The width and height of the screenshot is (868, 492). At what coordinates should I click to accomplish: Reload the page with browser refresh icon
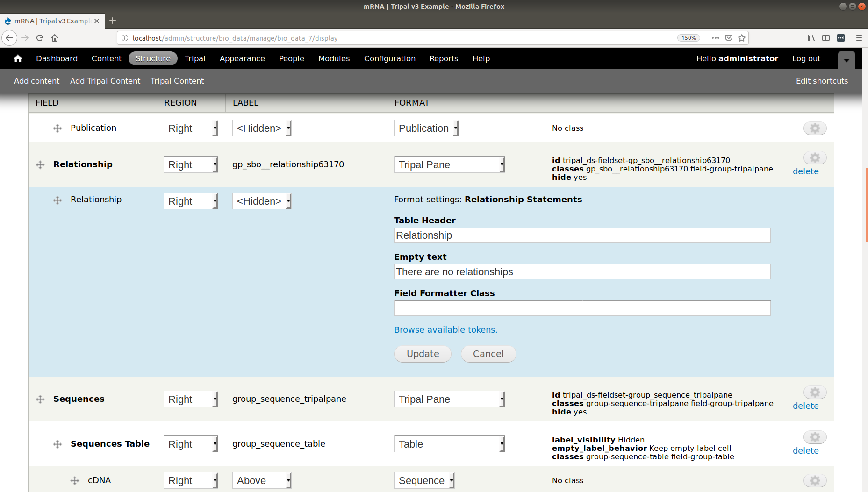[x=40, y=38]
